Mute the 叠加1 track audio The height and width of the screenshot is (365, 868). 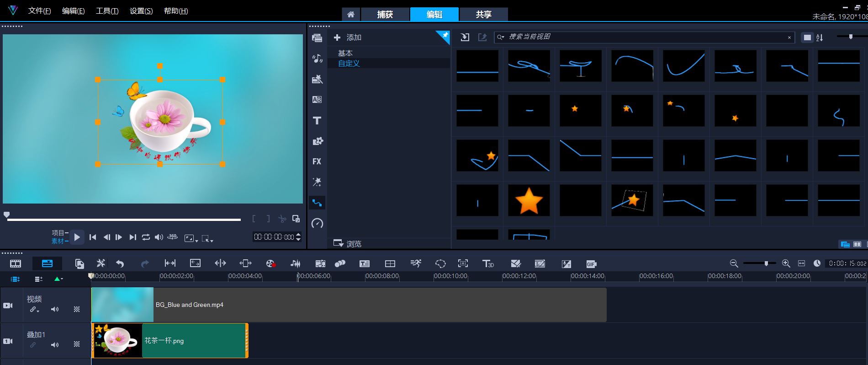(55, 345)
